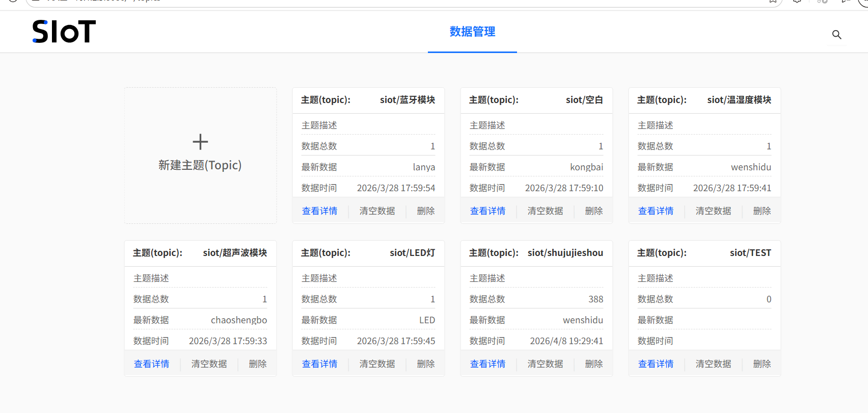
Task: Click the plus icon to create topic
Action: [x=200, y=142]
